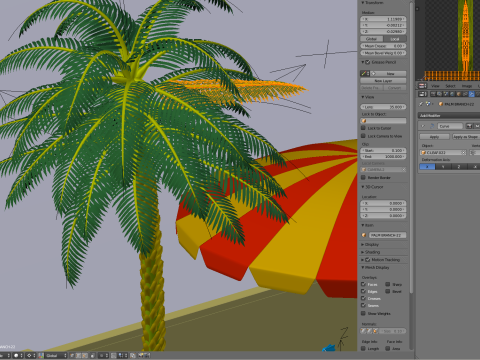Collapse the 3D Cursor panel
480x360 pixels.
[x=363, y=187]
